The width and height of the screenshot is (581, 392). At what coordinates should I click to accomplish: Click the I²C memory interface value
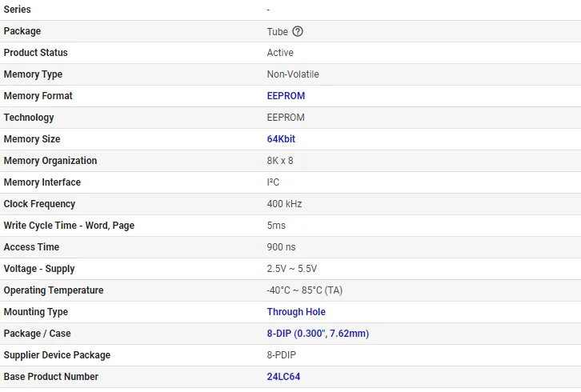(273, 182)
